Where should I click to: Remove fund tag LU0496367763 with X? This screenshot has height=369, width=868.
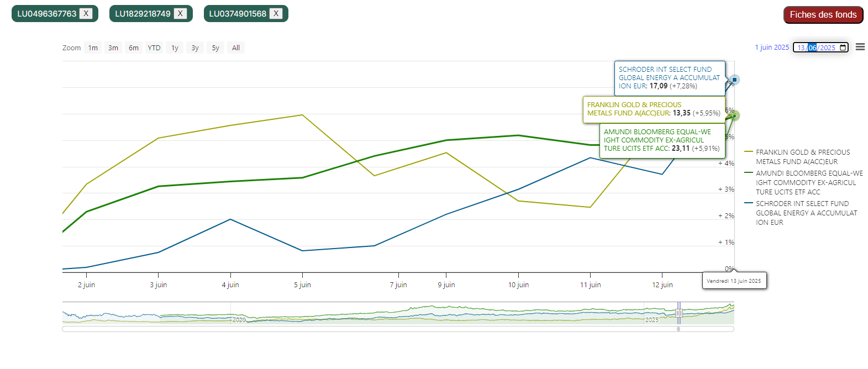[x=86, y=14]
